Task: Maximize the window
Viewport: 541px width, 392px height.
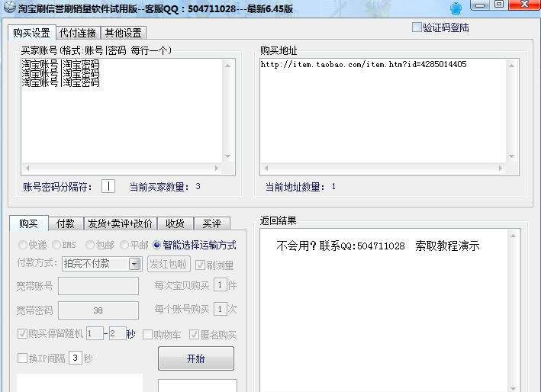Action: 499,5
